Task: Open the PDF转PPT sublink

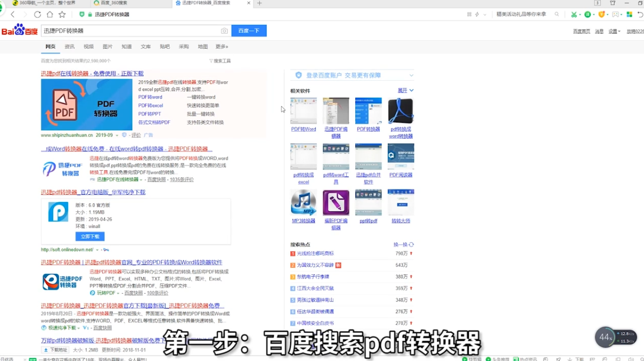Action: pos(150,114)
